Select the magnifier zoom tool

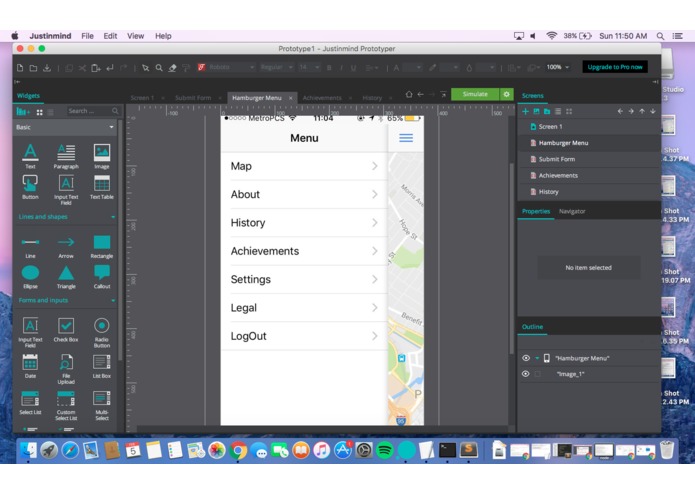[159, 68]
